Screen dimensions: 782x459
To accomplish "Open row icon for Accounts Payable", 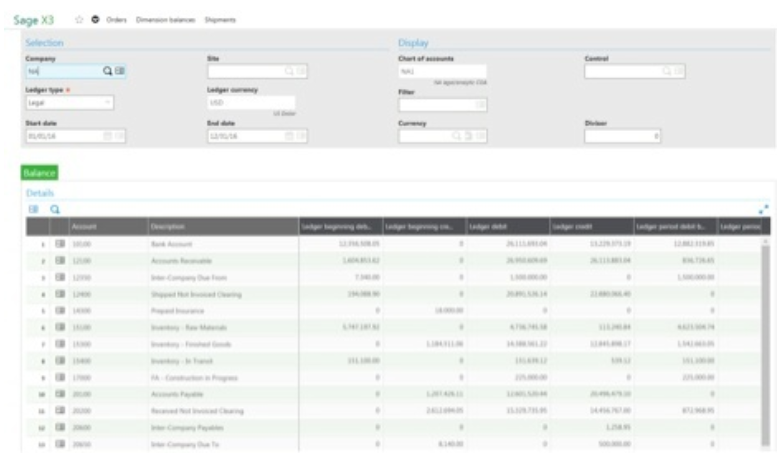I will [60, 394].
